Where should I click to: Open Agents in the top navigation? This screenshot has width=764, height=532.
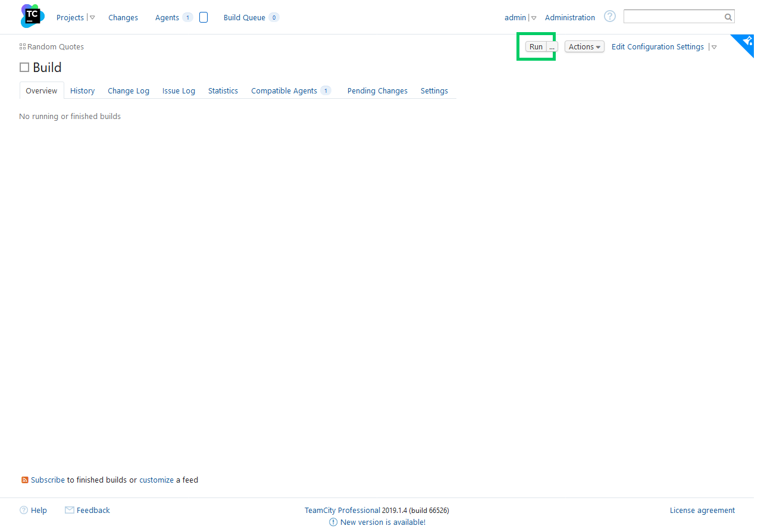coord(167,17)
